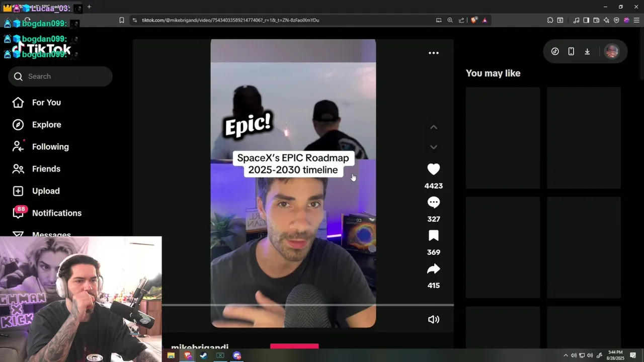Play or pause the TikTok video
This screenshot has width=644, height=362.
(x=293, y=183)
